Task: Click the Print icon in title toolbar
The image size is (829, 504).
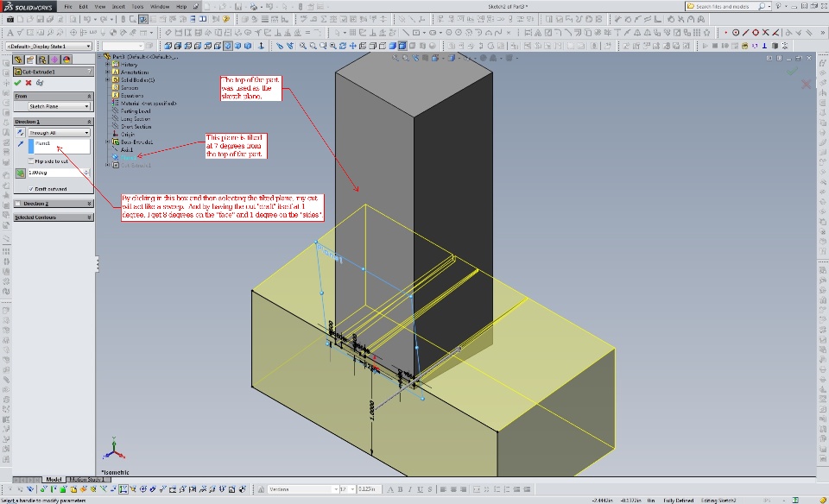Action: click(254, 7)
